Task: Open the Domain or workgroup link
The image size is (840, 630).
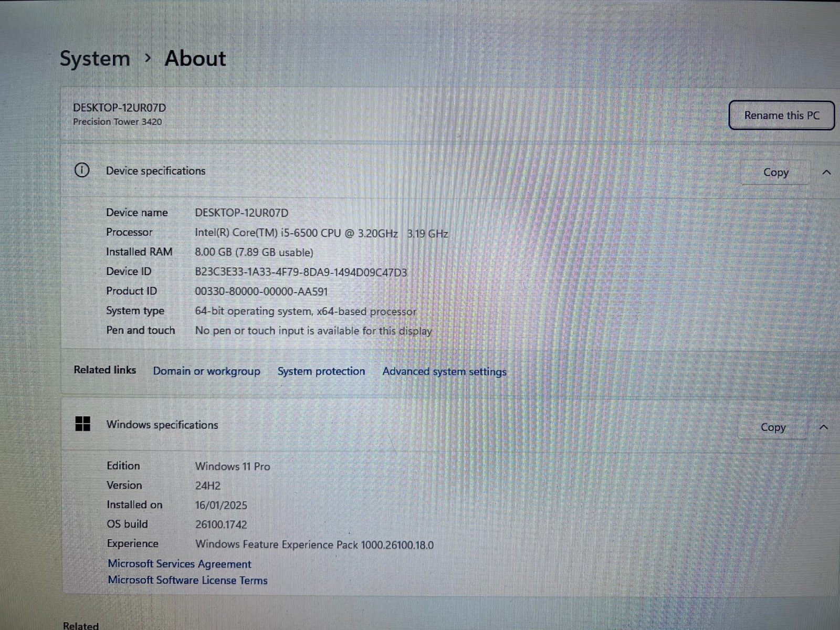Action: [206, 371]
